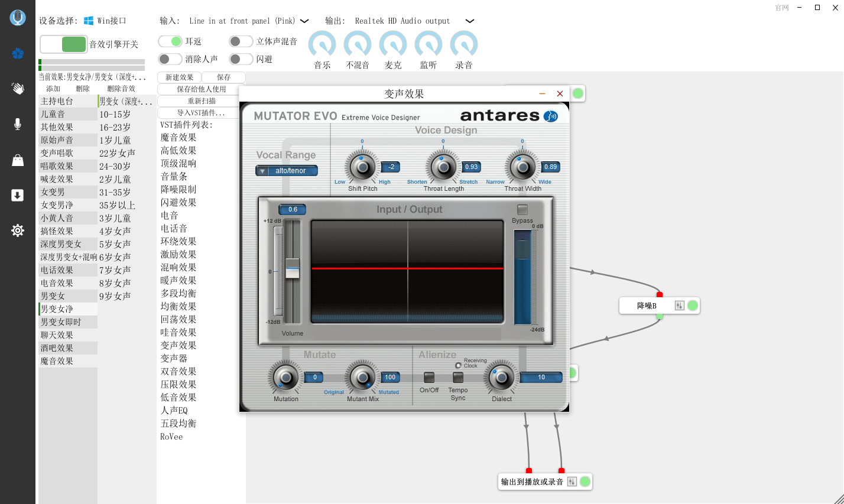Image resolution: width=844 pixels, height=504 pixels.
Task: Toggle the Bypass button
Action: pos(522,210)
